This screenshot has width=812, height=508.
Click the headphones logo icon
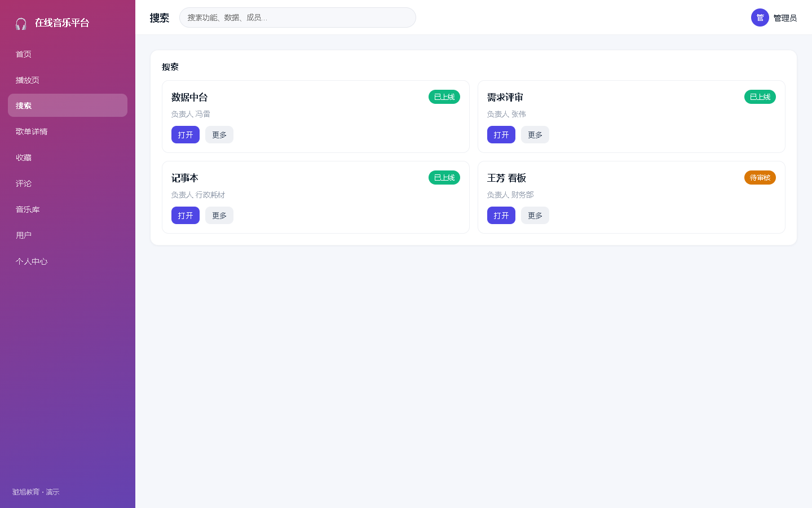click(21, 24)
